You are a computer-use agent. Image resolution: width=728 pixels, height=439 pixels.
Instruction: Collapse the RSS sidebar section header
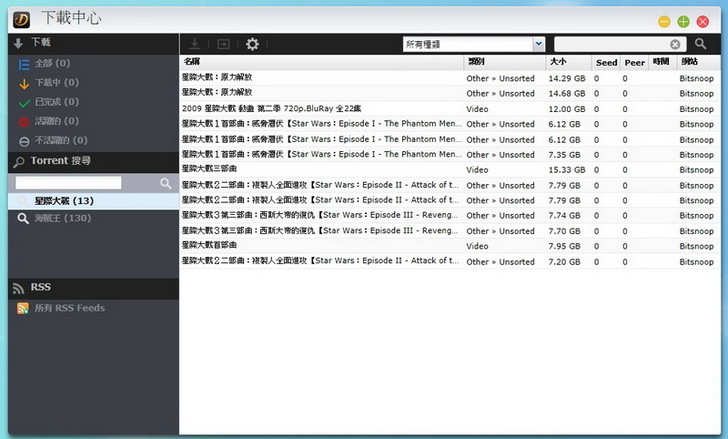click(40, 287)
